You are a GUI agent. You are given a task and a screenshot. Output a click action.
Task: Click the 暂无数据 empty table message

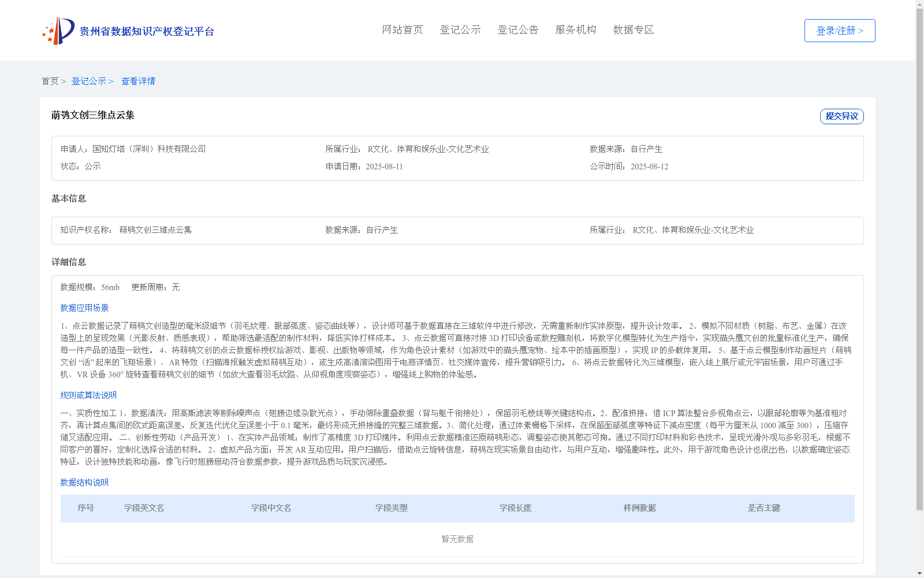point(457,539)
